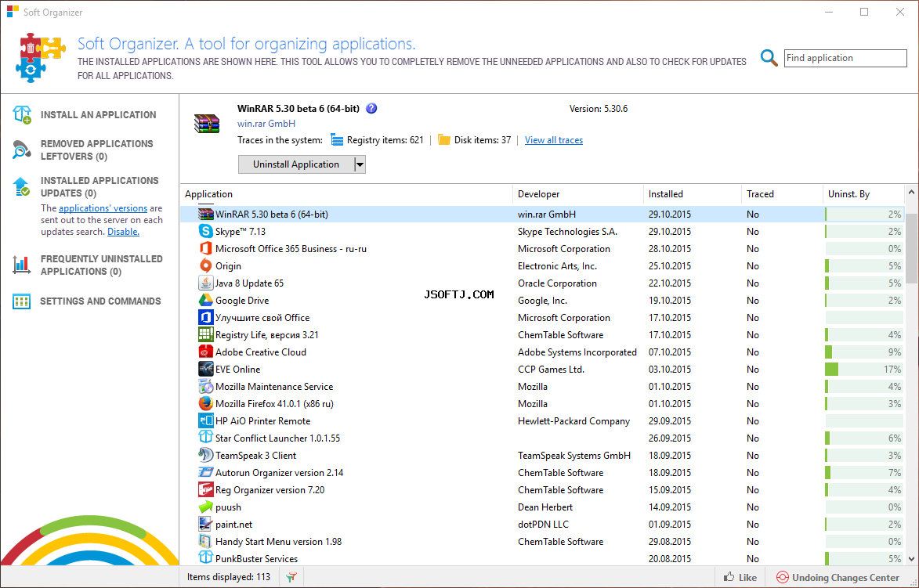Click the puush green arrow icon

tap(206, 507)
